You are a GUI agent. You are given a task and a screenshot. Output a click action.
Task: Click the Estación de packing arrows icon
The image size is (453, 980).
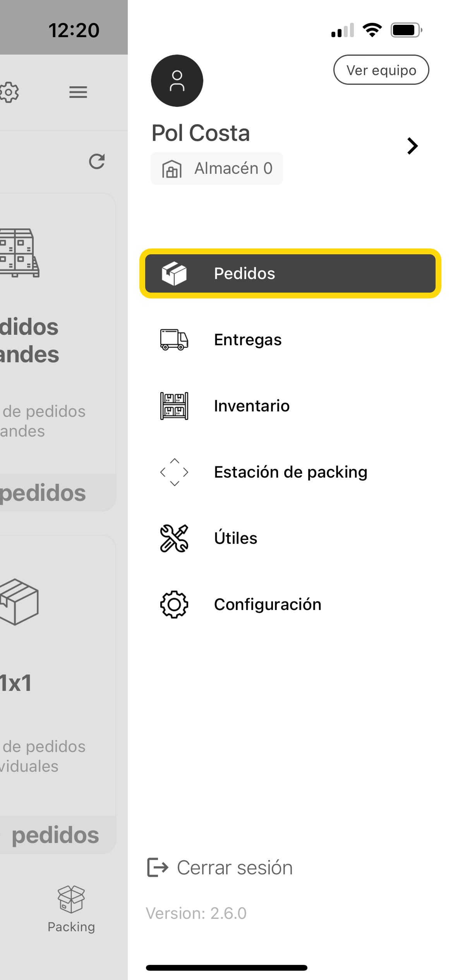[174, 472]
